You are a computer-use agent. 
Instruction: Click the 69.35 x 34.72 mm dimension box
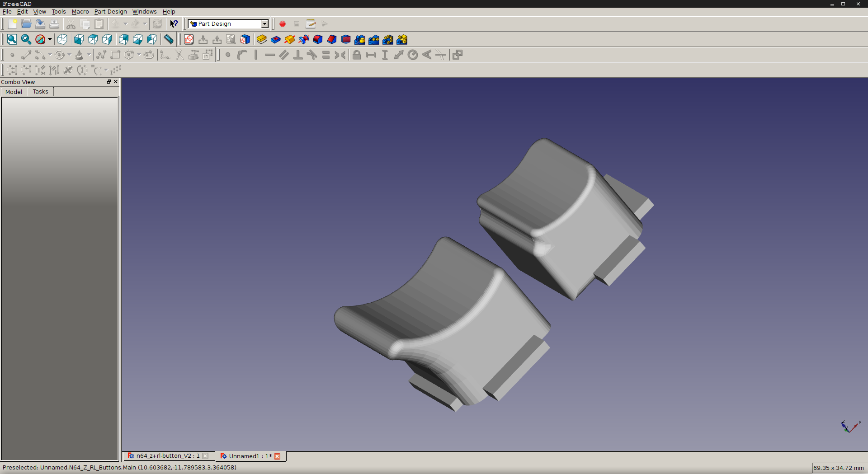tap(839, 468)
